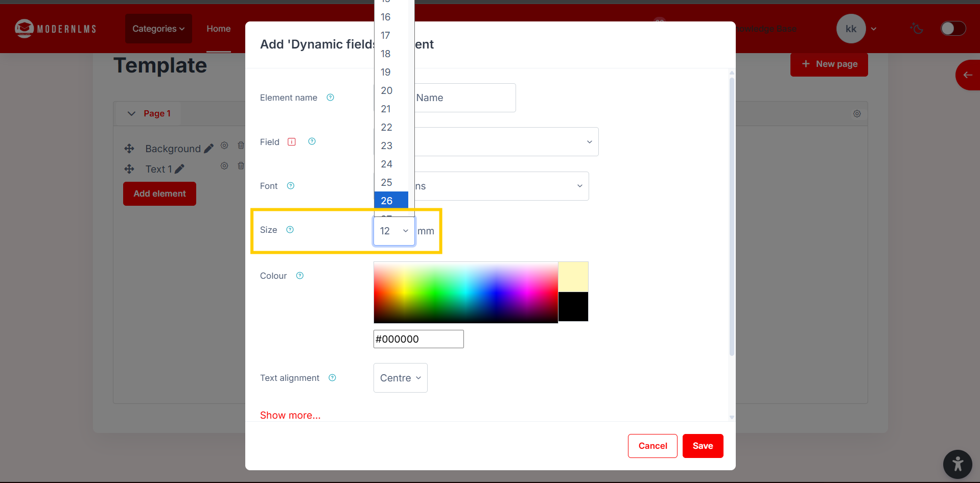Click the red required icon beside Field
Screen dimensions: 980x483
pyautogui.click(x=292, y=142)
